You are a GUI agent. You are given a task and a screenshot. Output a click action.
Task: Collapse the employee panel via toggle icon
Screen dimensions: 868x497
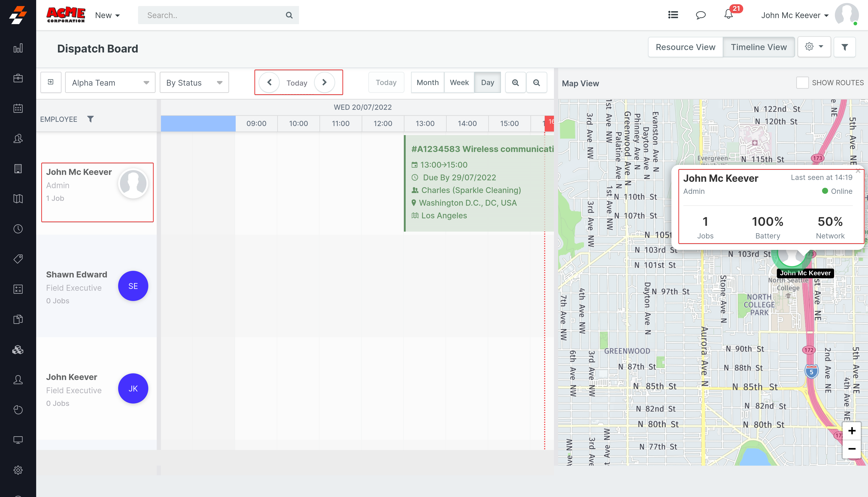click(x=51, y=82)
